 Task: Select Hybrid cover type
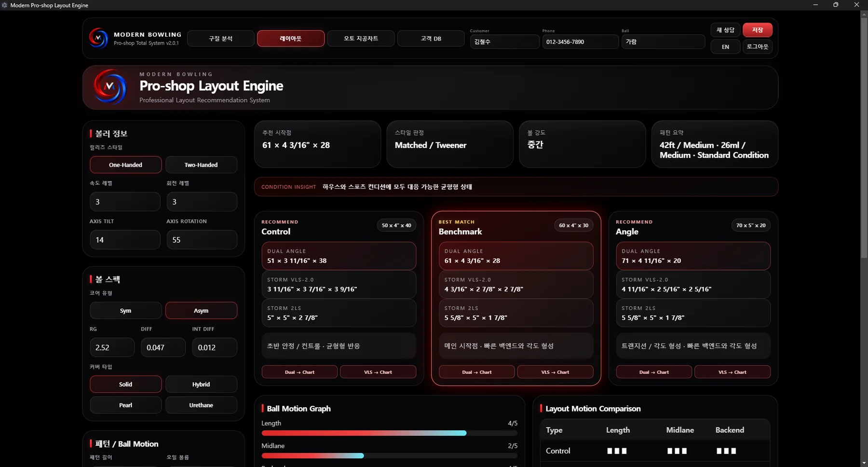point(201,385)
